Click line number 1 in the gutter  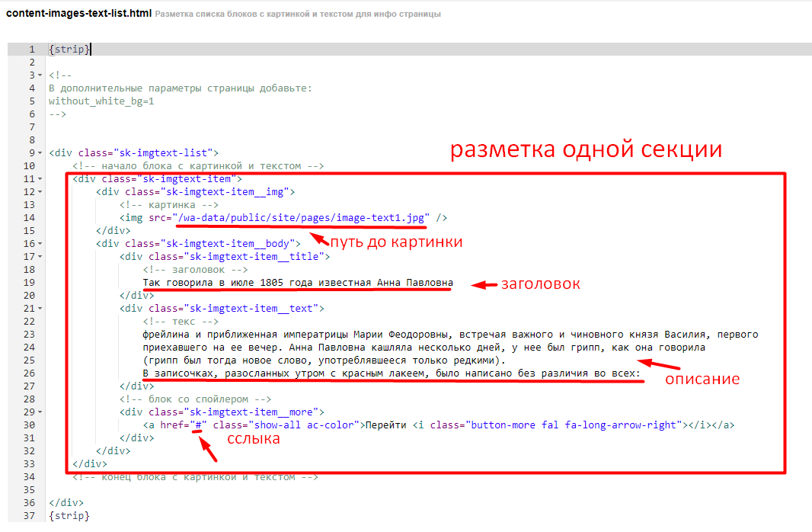coord(31,50)
